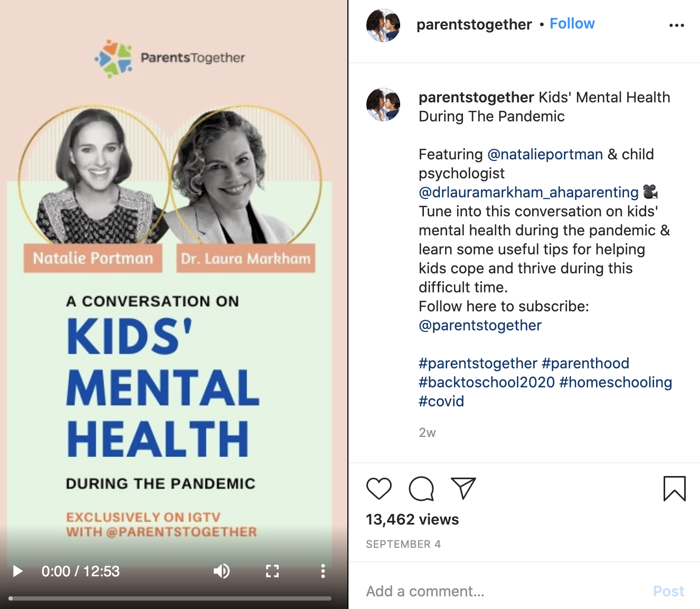Image resolution: width=700 pixels, height=609 pixels.
Task: Enter fullscreen video mode
Action: [x=272, y=571]
